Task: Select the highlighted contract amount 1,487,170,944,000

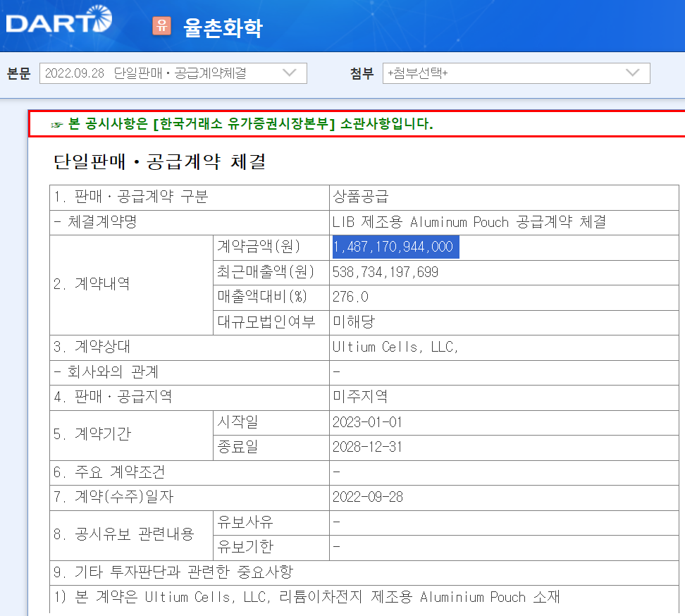Action: [x=396, y=247]
